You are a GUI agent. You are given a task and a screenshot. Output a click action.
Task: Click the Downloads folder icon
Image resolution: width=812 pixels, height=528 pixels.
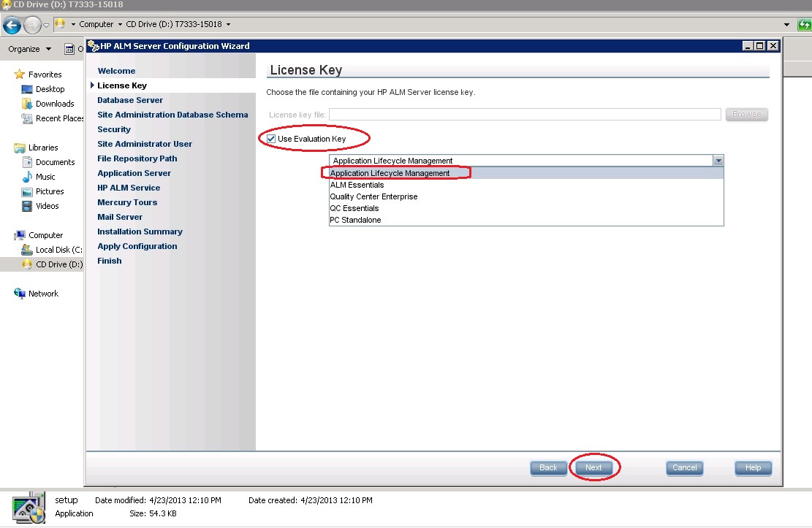coord(27,104)
